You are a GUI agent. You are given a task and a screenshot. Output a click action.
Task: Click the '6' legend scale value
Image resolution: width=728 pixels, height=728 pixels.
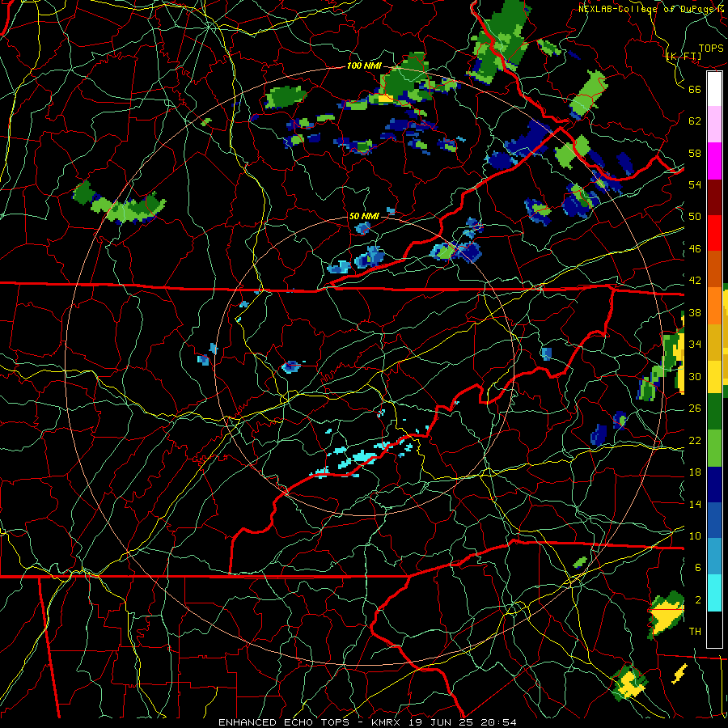[x=698, y=568]
